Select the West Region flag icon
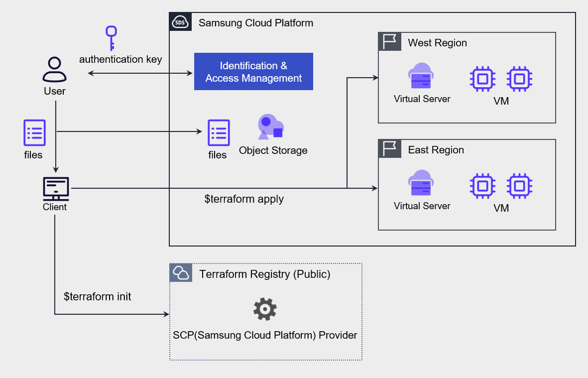Image resolution: width=588 pixels, height=378 pixels. point(390,41)
